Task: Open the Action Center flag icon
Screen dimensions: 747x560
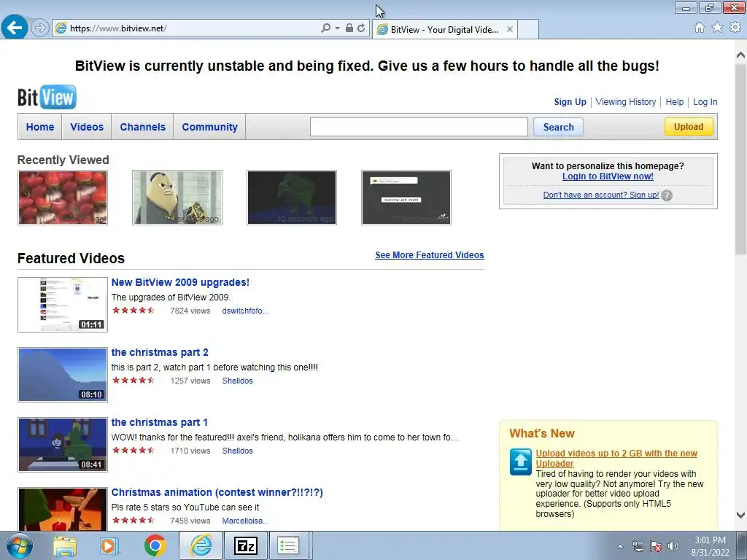Action: [x=656, y=546]
